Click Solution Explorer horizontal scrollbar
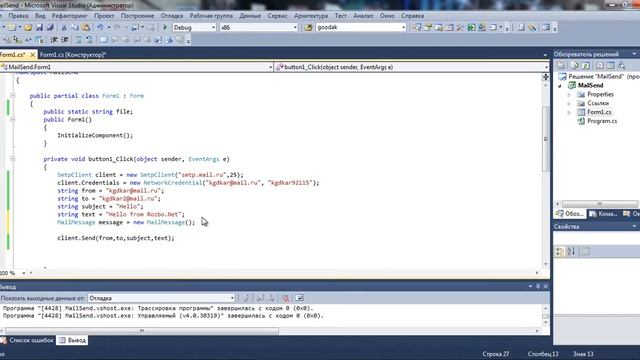 pyautogui.click(x=600, y=204)
